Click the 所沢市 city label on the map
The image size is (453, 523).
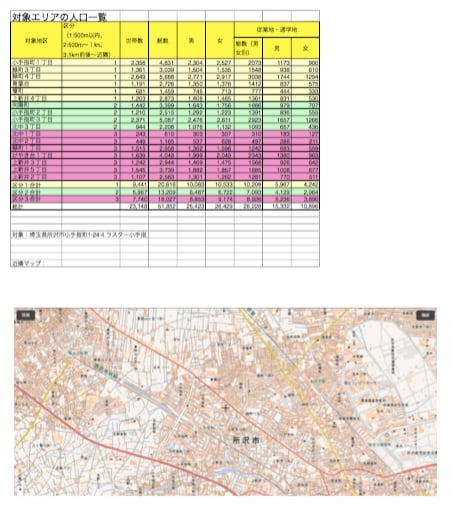(x=246, y=440)
